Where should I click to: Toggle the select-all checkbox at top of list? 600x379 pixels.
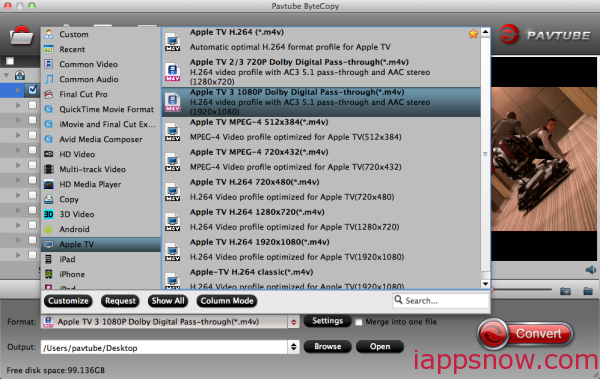(10, 61)
